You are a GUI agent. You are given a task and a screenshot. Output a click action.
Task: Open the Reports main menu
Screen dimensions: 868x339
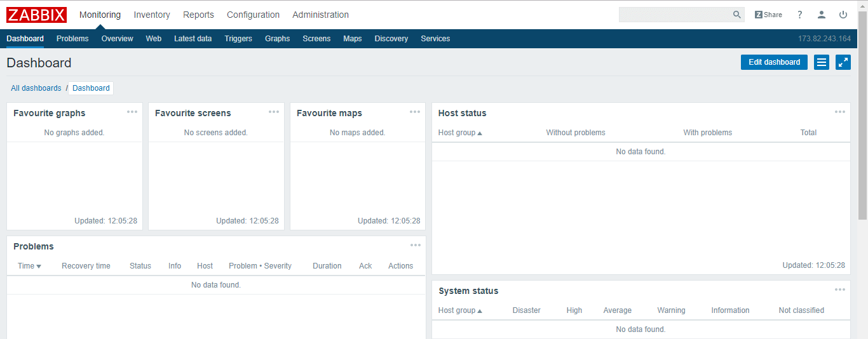[x=198, y=15]
